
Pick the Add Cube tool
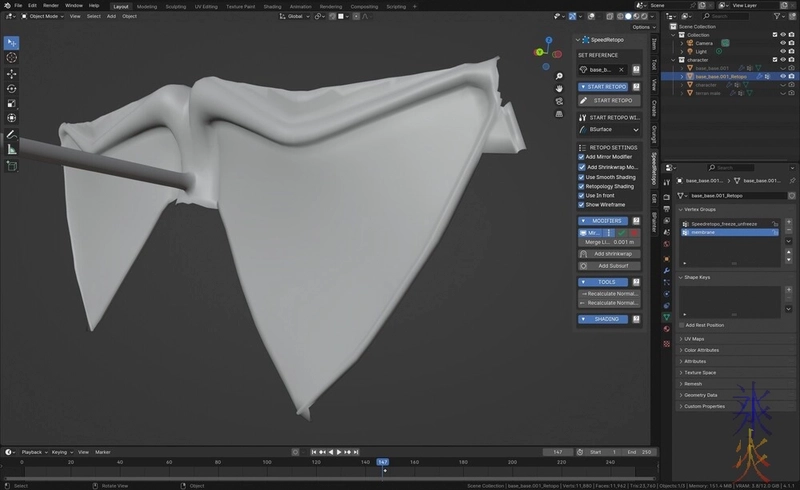point(12,166)
